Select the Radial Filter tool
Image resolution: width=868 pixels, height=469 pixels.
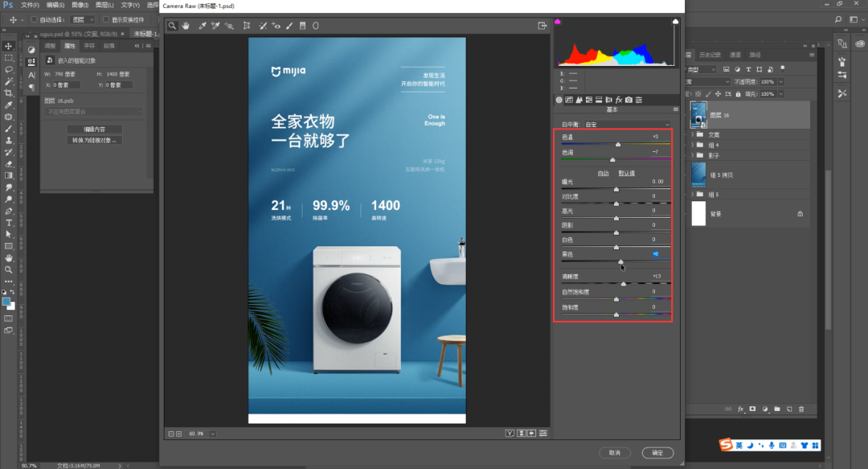pos(316,26)
